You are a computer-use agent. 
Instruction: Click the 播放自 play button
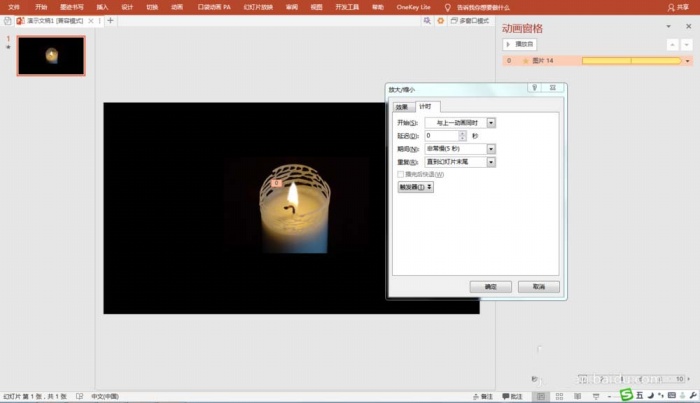point(520,44)
